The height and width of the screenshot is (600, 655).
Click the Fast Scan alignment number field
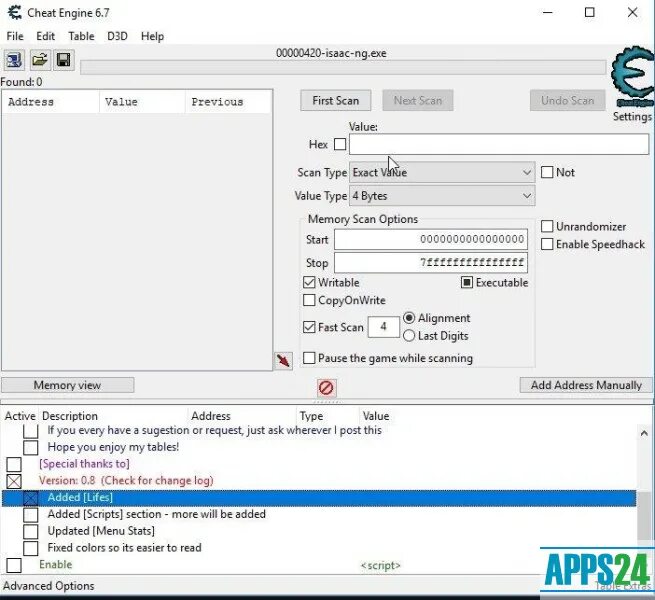pos(383,327)
